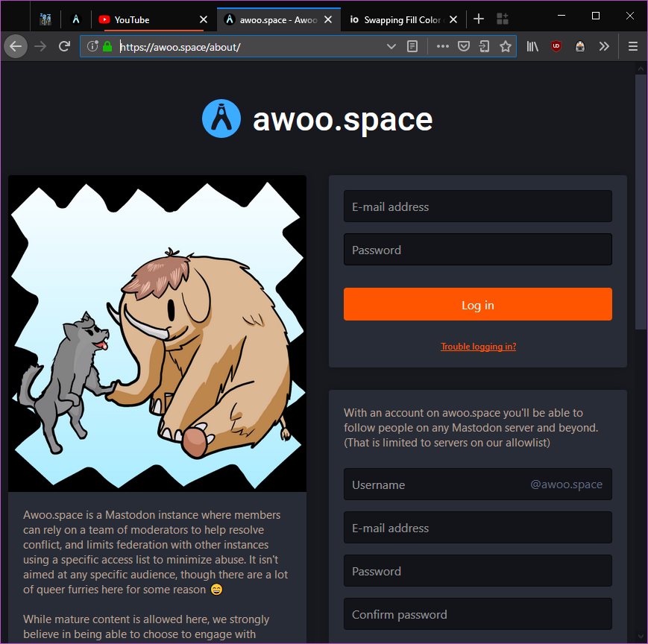
Task: Expand the toolbar overflow chevron
Action: pos(604,46)
